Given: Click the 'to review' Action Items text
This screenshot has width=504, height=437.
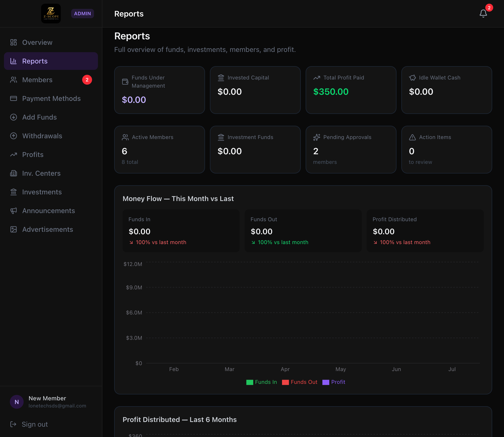Looking at the screenshot, I should tap(420, 162).
